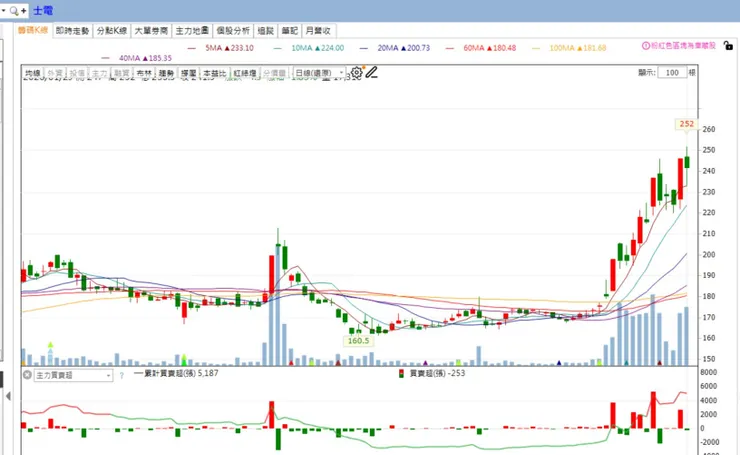This screenshot has width=740, height=455.
Task: Click the 20MA 200.73 legend
Action: 404,48
